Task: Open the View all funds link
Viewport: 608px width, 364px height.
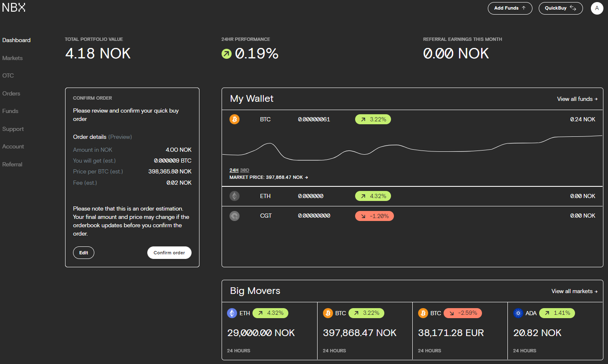Action: [577, 99]
